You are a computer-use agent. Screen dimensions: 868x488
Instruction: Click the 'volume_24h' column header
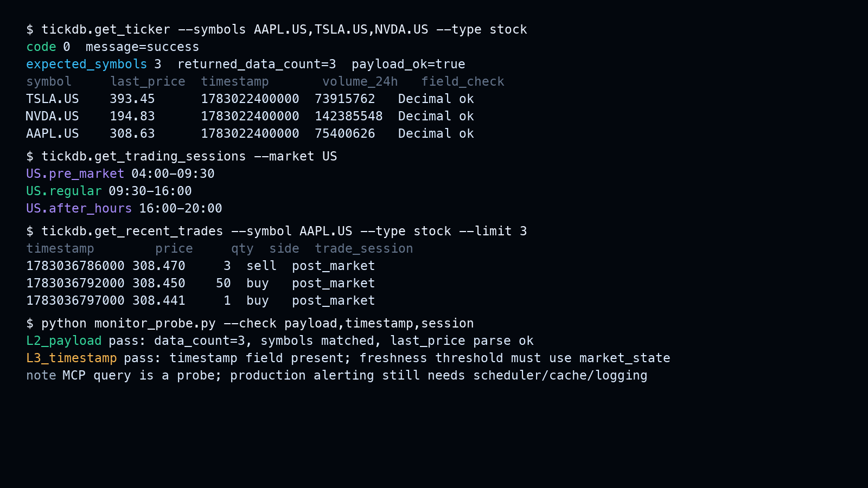(x=360, y=82)
